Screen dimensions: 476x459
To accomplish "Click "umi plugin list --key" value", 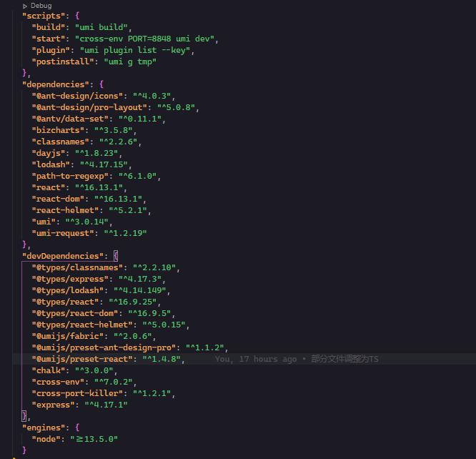I will click(x=135, y=50).
